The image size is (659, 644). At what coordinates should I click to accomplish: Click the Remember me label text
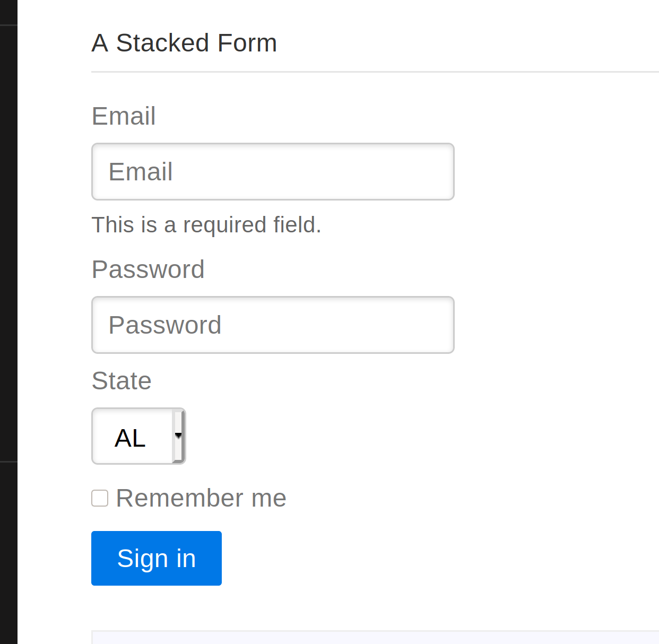(x=201, y=498)
